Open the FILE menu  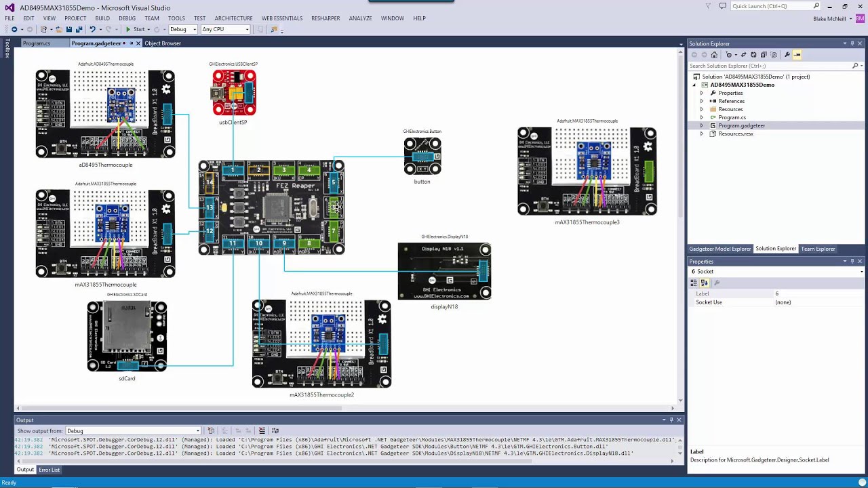coord(9,18)
